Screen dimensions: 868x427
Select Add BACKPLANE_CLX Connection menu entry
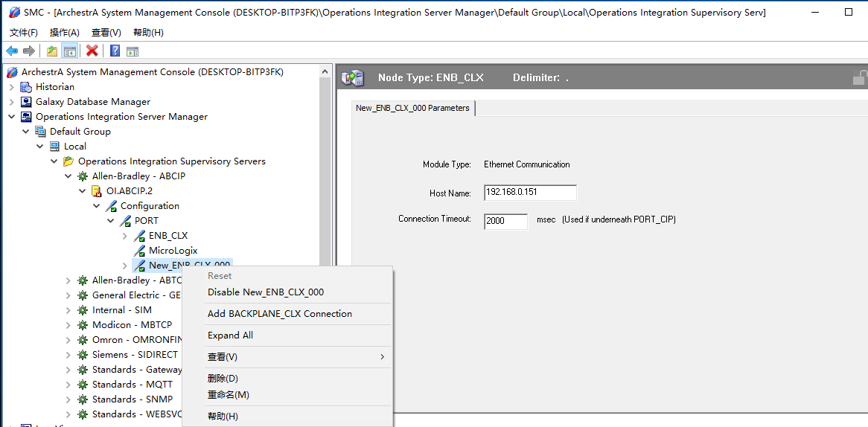coord(279,314)
